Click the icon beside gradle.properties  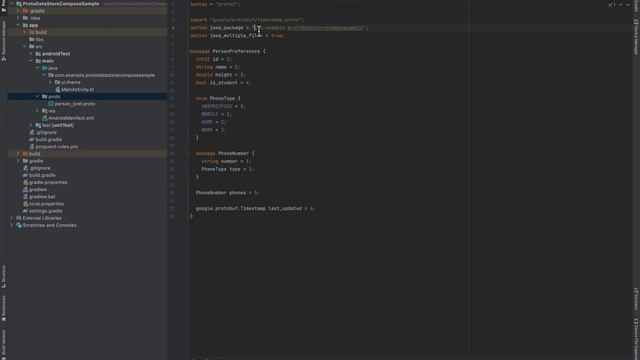(x=25, y=182)
